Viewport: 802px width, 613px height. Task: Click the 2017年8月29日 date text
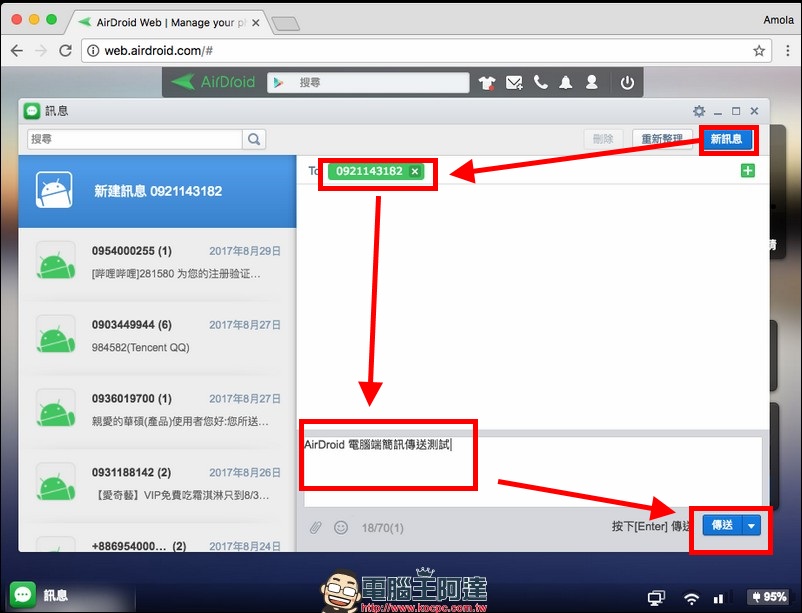[x=245, y=251]
